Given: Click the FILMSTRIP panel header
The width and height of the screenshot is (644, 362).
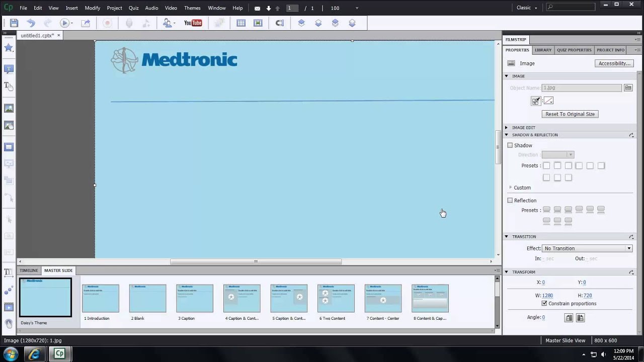Looking at the screenshot, I should pos(516,39).
